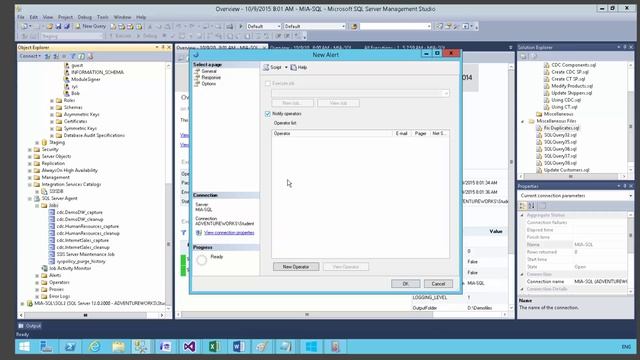Expand the Replication folder
This screenshot has height=360, width=640.
pos(30,163)
